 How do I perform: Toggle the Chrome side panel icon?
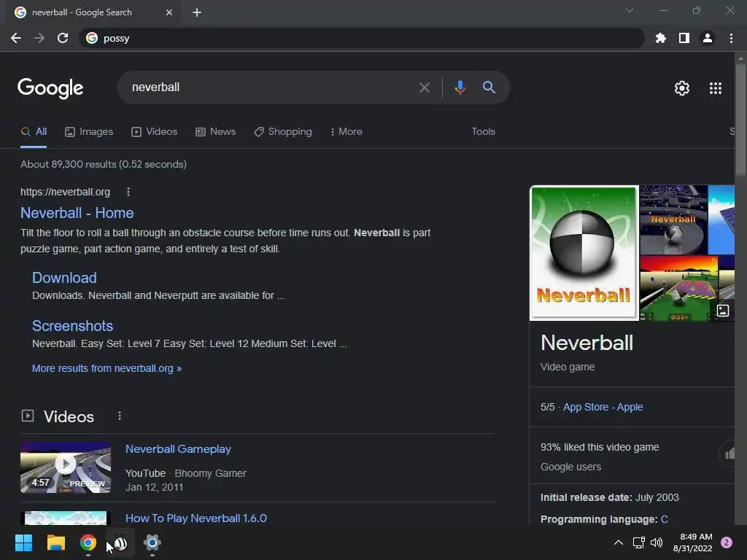point(684,38)
